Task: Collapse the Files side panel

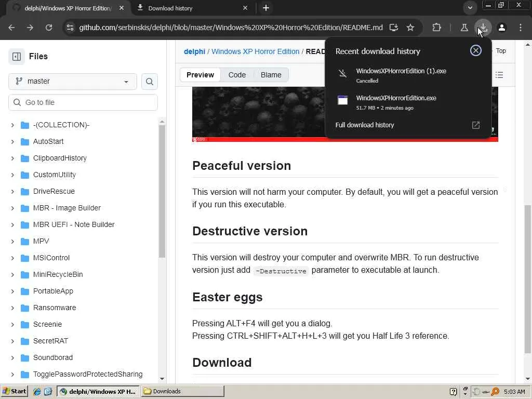Action: pyautogui.click(x=17, y=57)
